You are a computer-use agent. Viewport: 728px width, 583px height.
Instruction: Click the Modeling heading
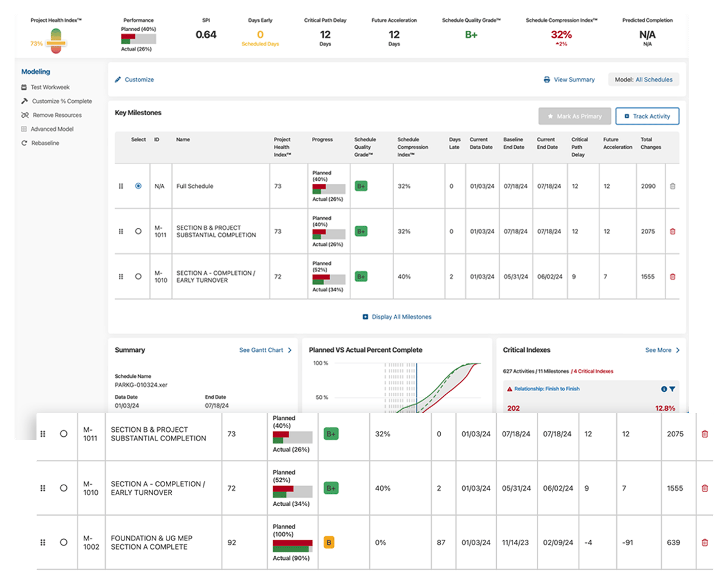[x=36, y=72]
